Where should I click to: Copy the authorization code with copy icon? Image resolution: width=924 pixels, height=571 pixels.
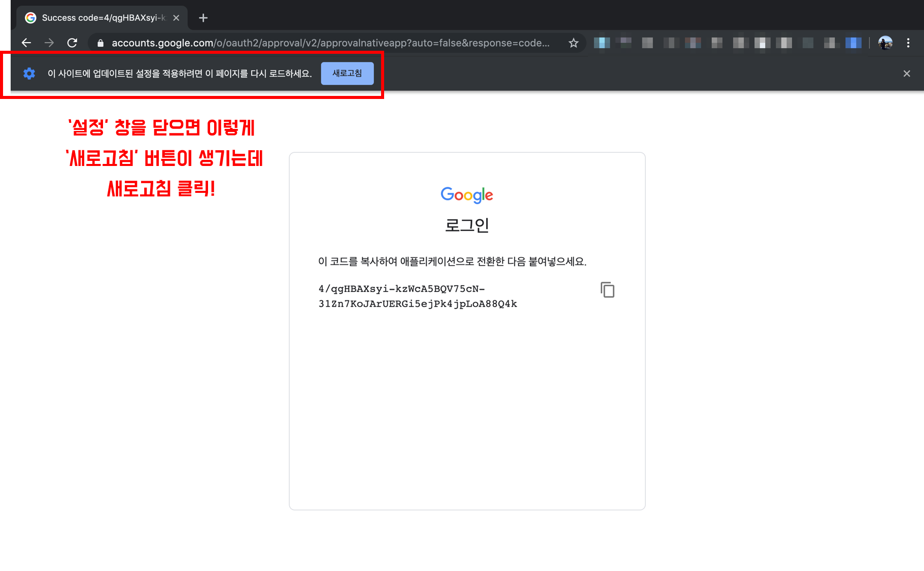pyautogui.click(x=607, y=290)
